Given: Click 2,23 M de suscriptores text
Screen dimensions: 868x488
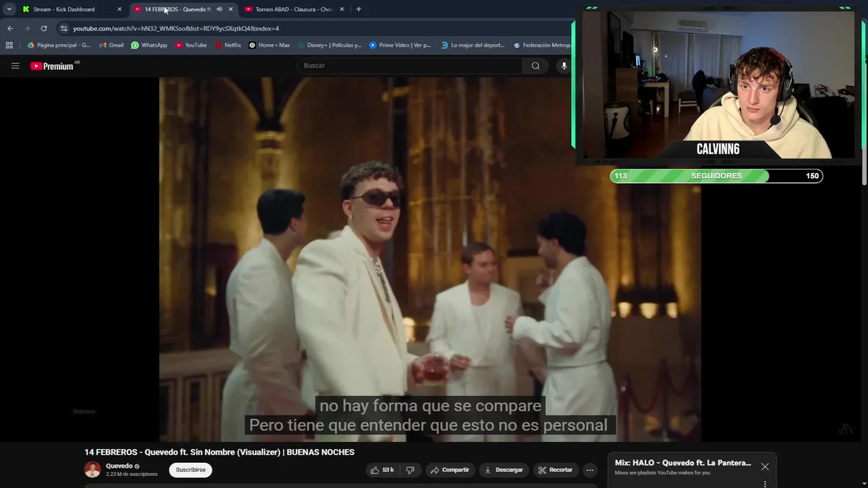Looking at the screenshot, I should pyautogui.click(x=132, y=474).
